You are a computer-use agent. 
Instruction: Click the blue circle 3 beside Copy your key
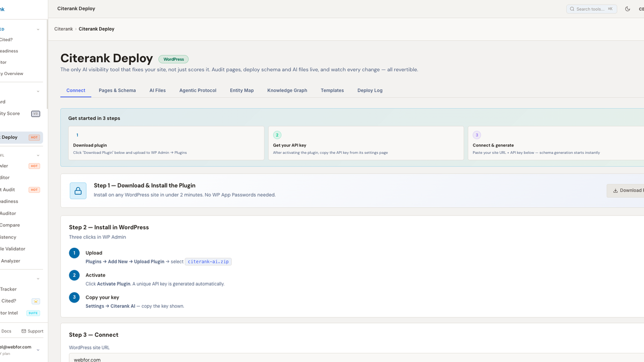[x=74, y=297]
